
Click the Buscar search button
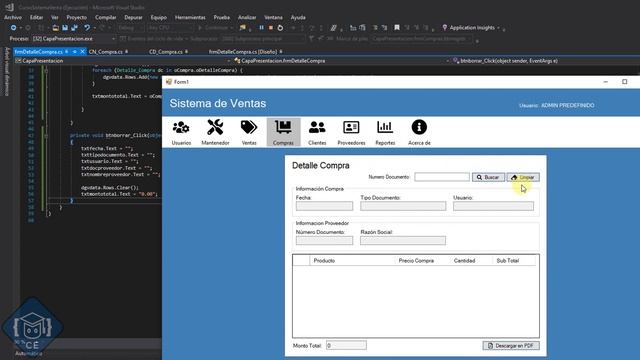(488, 177)
